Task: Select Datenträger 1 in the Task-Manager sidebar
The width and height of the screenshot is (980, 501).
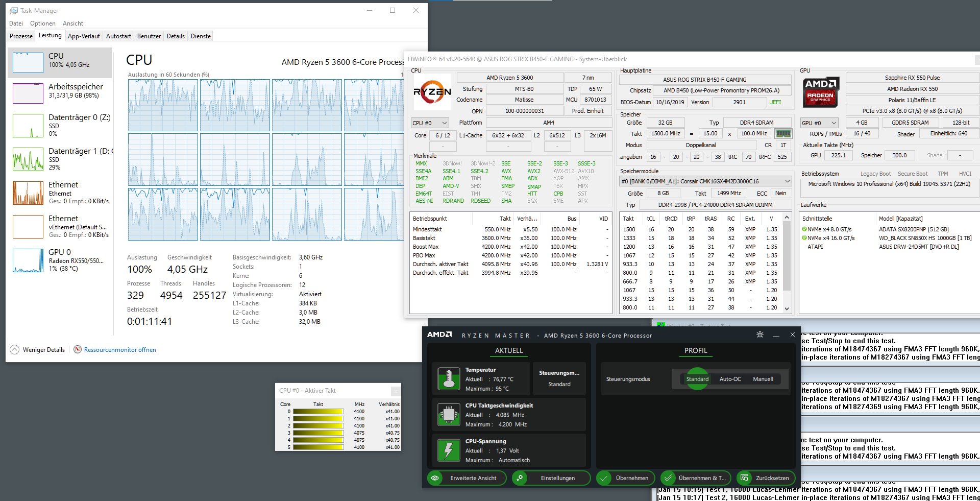Action: [60, 159]
